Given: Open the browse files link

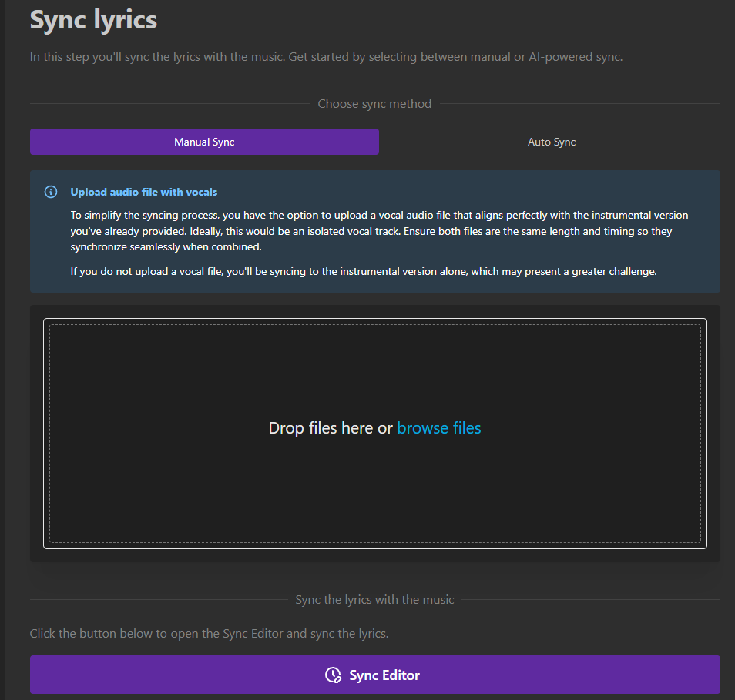Looking at the screenshot, I should [438, 428].
